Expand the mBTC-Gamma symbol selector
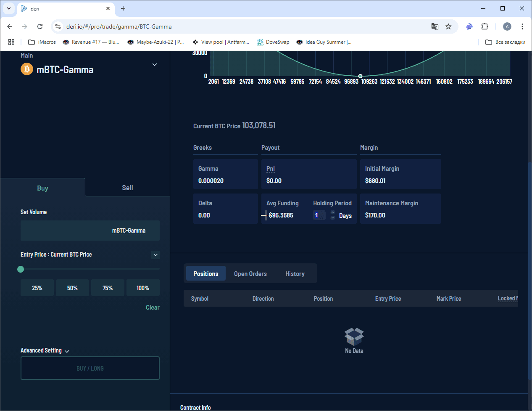 [x=155, y=64]
